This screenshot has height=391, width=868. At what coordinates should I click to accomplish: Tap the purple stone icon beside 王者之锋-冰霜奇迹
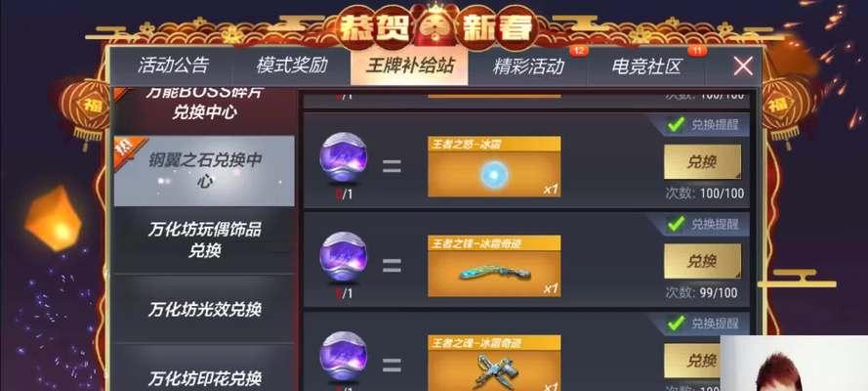pyautogui.click(x=344, y=259)
